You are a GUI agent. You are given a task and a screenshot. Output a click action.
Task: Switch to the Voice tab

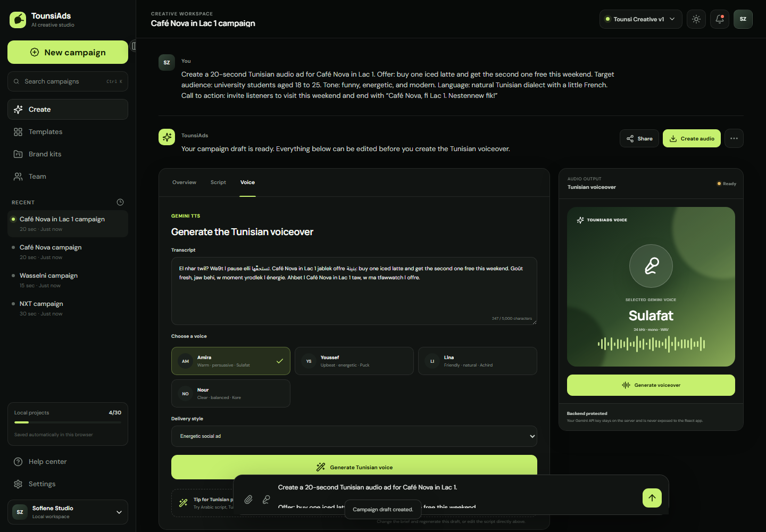click(247, 182)
